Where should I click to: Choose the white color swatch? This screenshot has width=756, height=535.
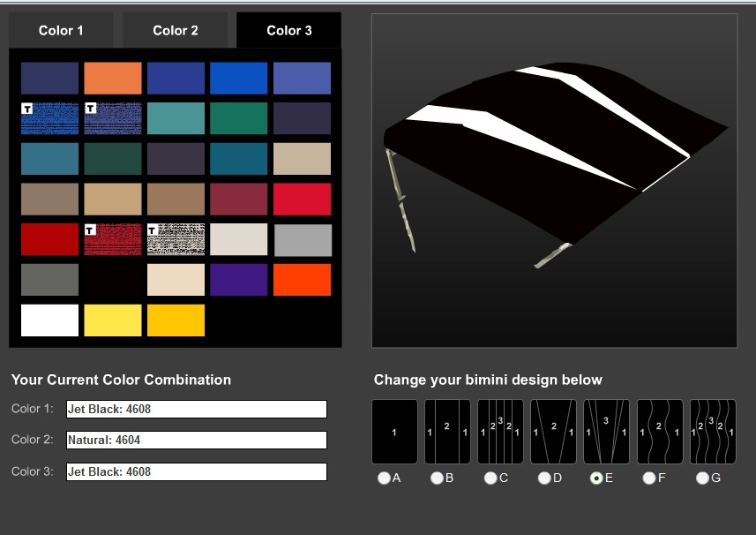tap(50, 320)
